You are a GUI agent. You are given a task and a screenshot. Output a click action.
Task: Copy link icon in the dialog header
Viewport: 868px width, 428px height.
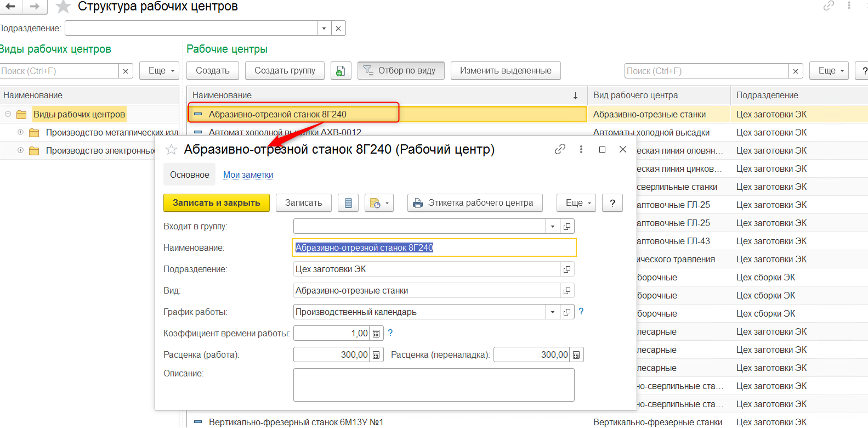560,149
